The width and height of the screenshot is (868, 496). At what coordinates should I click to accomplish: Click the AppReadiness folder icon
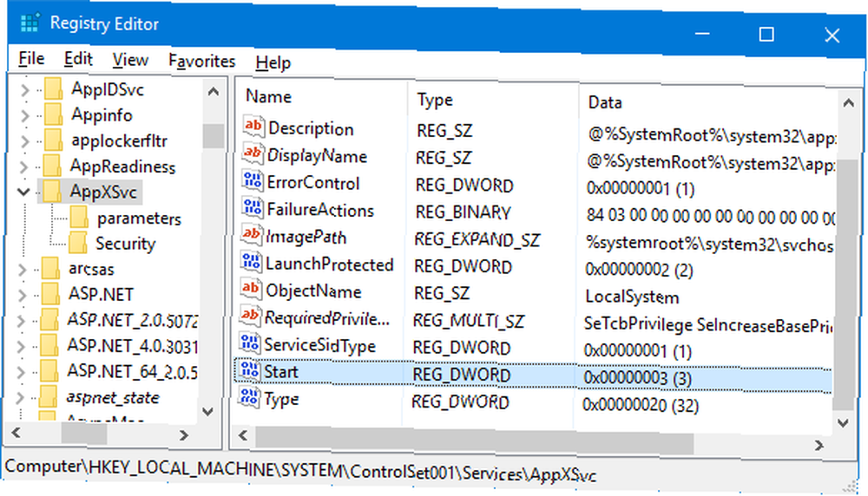pyautogui.click(x=53, y=166)
